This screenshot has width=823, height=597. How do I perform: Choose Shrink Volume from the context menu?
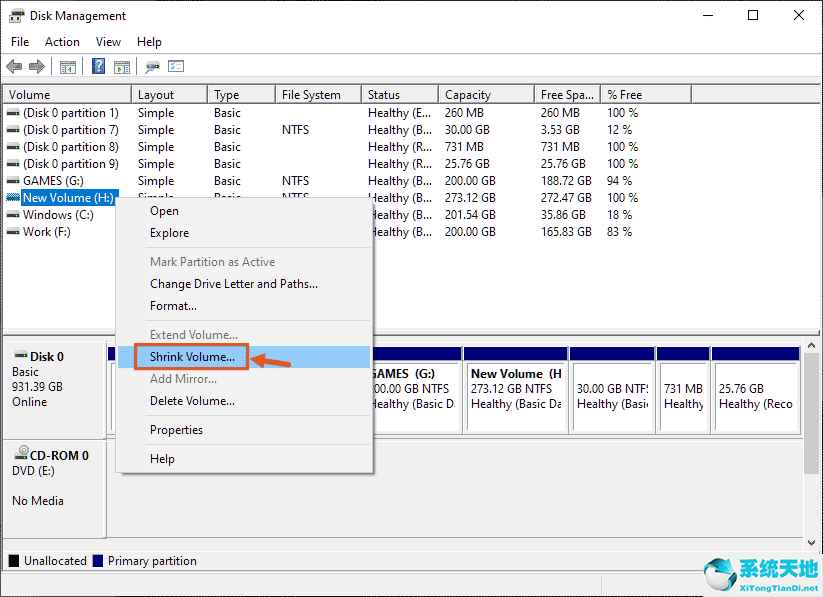click(191, 356)
